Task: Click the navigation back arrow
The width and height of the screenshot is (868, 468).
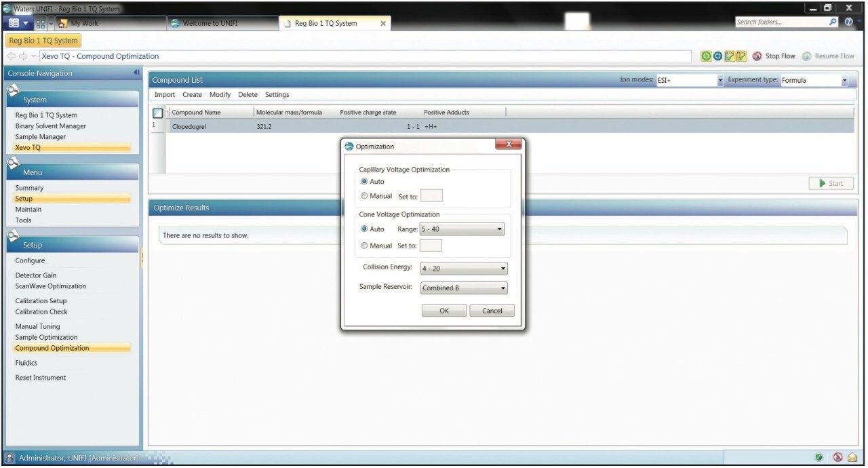Action: point(12,56)
